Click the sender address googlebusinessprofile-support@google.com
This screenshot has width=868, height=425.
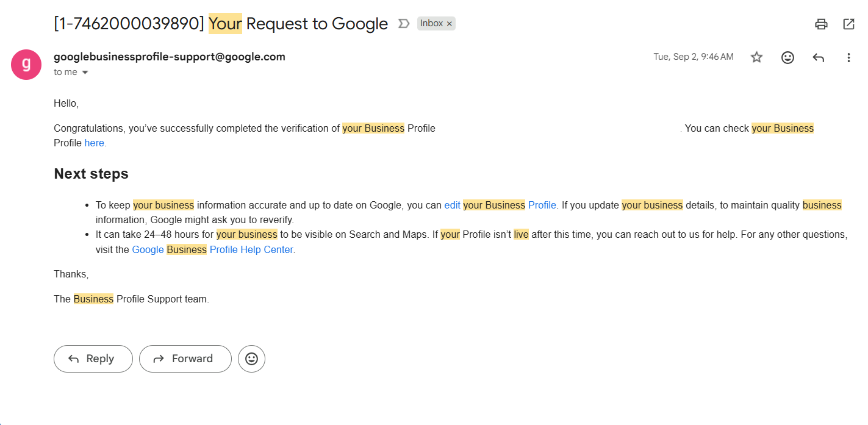tap(170, 57)
